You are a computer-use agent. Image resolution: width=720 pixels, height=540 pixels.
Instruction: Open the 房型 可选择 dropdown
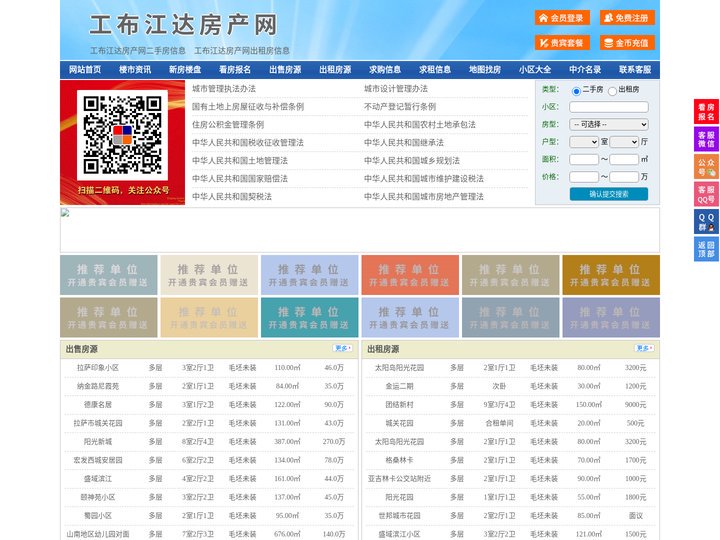609,124
